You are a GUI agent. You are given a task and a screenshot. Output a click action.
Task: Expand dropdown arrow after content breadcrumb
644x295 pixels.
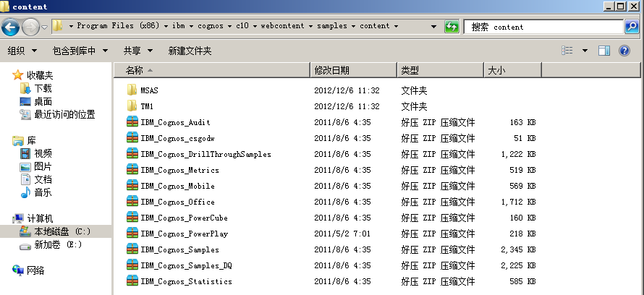(396, 26)
